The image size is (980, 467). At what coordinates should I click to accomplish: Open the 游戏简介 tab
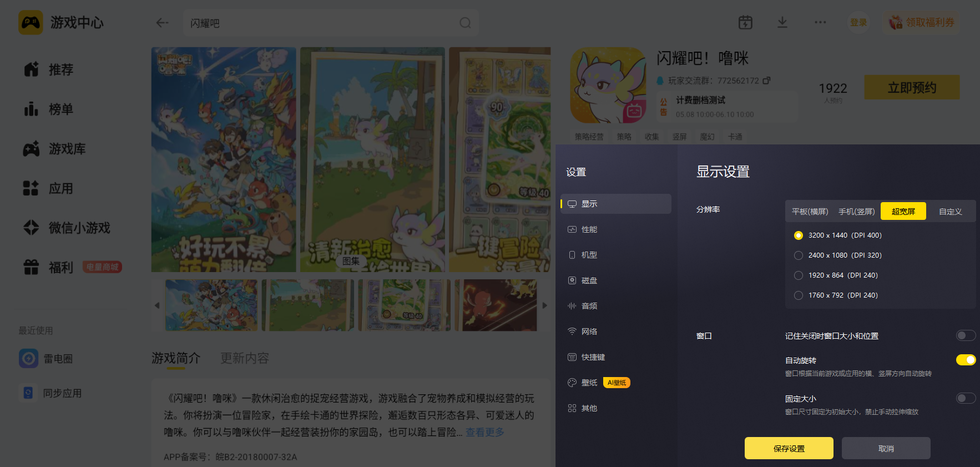tap(176, 358)
